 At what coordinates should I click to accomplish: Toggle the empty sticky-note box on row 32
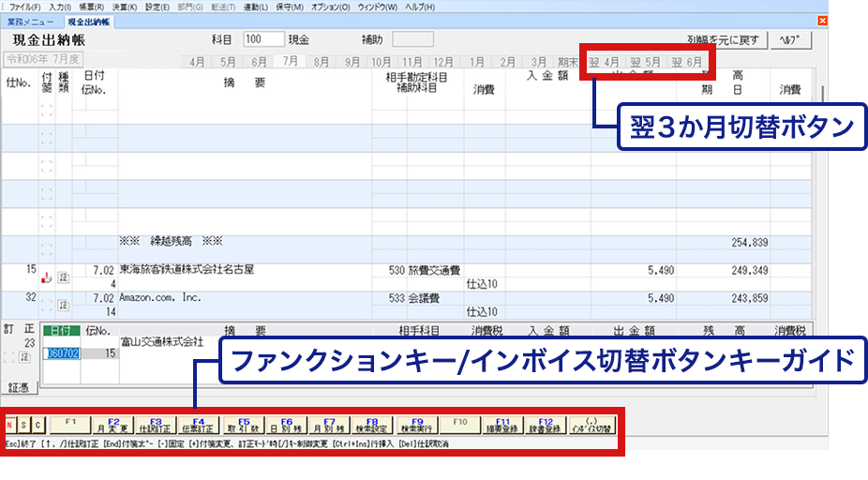coord(47,305)
